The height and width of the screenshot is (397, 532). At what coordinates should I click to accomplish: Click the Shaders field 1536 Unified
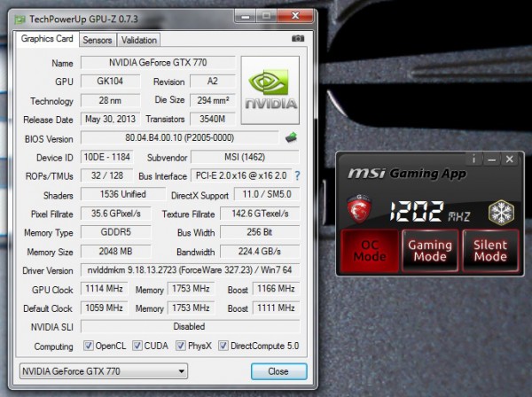(x=123, y=194)
